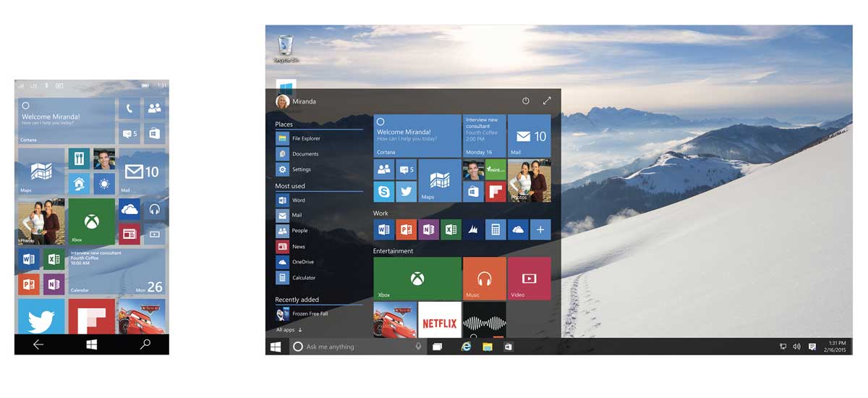
Task: Open the Skype tile in Start menu
Action: coord(383,192)
